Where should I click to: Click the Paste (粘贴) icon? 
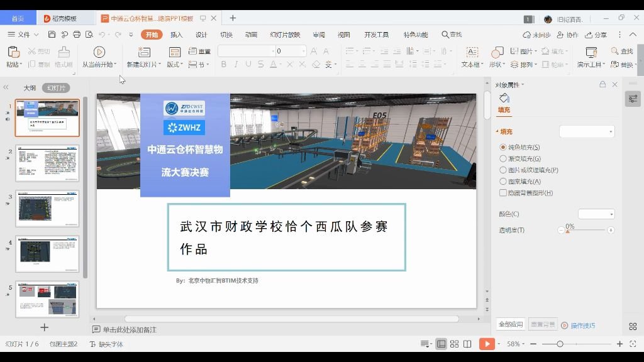click(13, 53)
